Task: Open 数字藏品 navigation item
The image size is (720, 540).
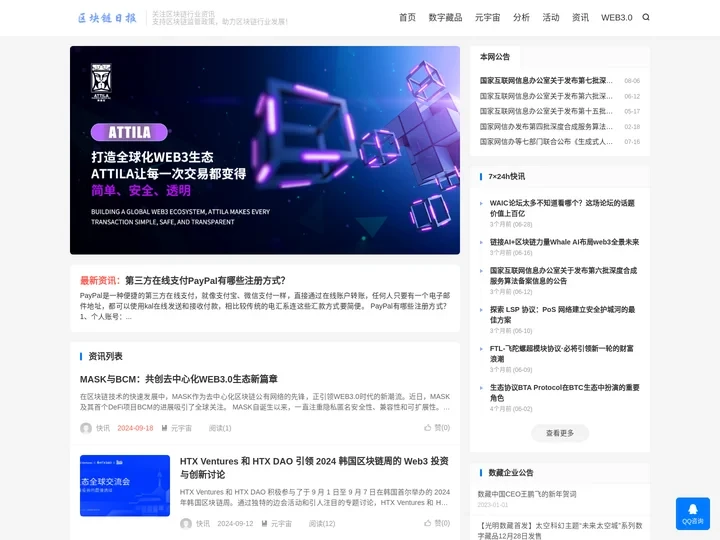Action: [445, 17]
